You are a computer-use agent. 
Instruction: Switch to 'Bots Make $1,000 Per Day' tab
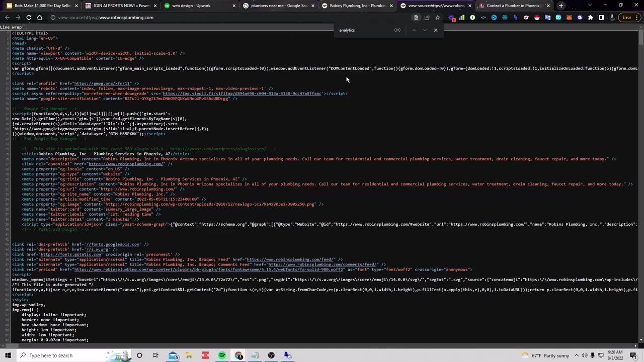43,6
